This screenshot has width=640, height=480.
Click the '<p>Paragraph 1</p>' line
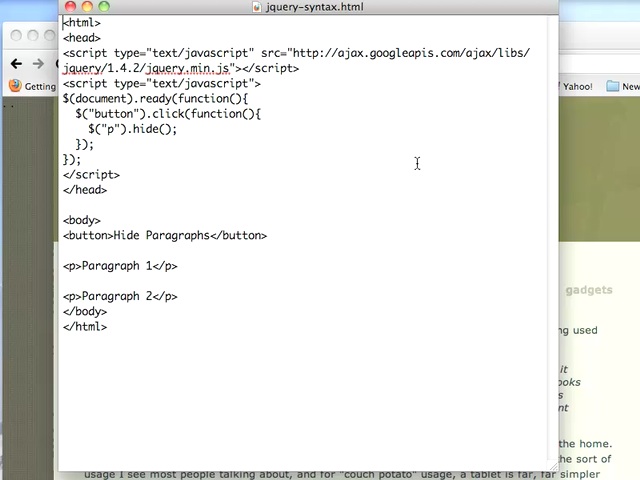(120, 266)
